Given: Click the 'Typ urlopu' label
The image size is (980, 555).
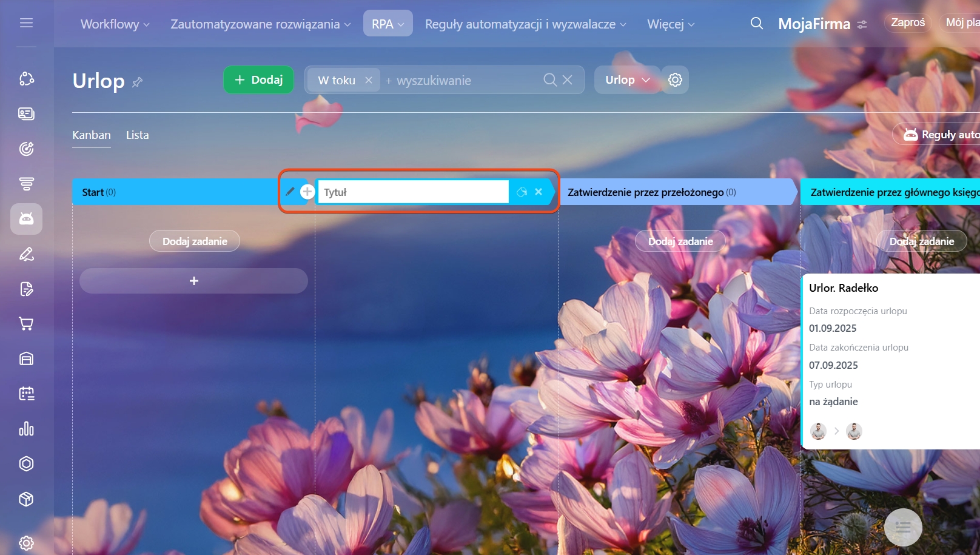Looking at the screenshot, I should 830,385.
